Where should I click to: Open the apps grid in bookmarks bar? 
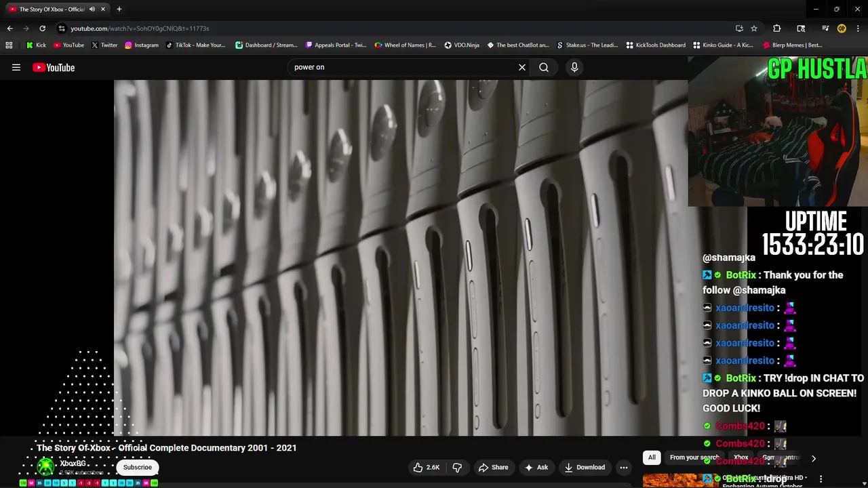click(x=9, y=45)
